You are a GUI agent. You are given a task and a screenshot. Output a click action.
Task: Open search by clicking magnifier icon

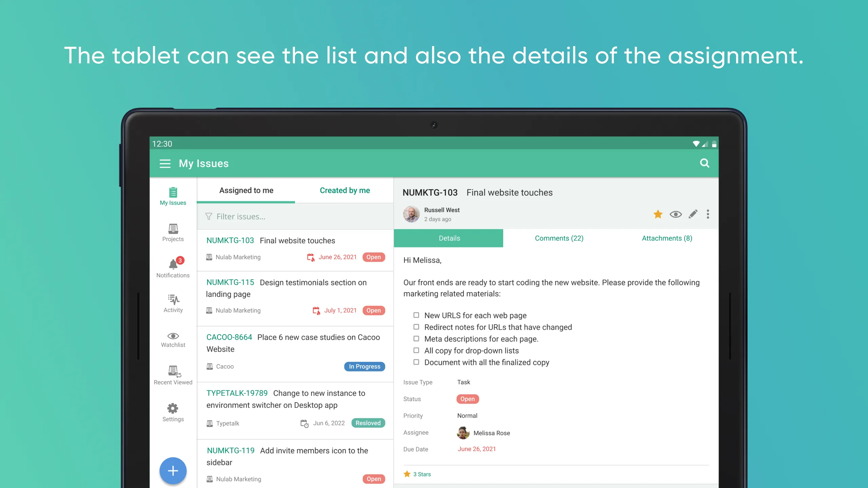click(705, 163)
